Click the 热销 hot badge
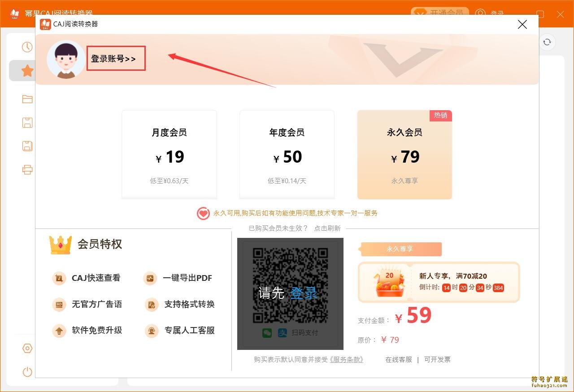Viewport: 574px width, 392px height. [440, 116]
